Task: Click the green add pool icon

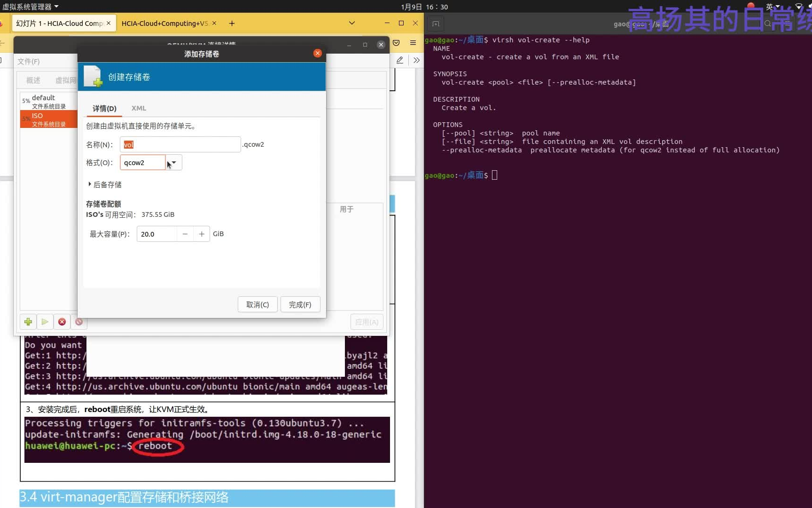Action: [28, 322]
